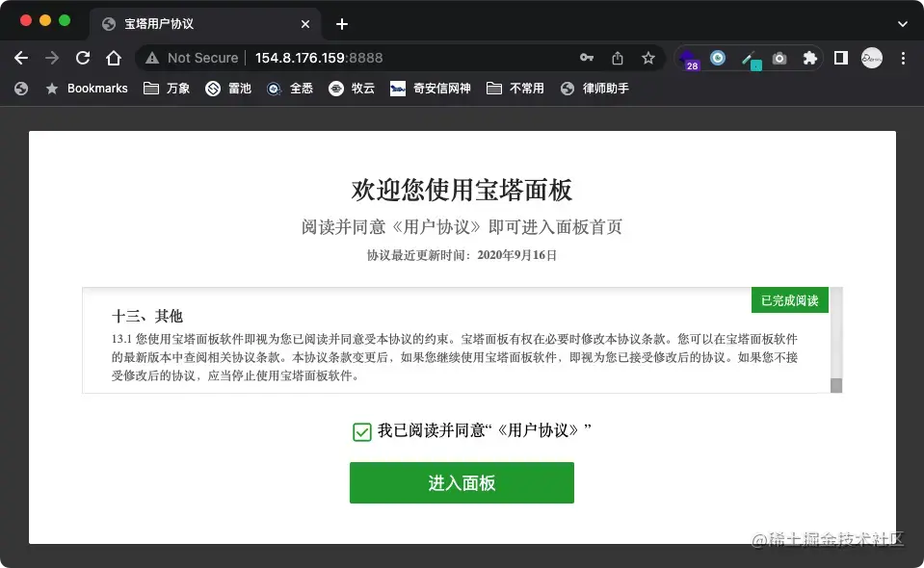Click the forward navigation arrow
The image size is (924, 568).
(52, 58)
